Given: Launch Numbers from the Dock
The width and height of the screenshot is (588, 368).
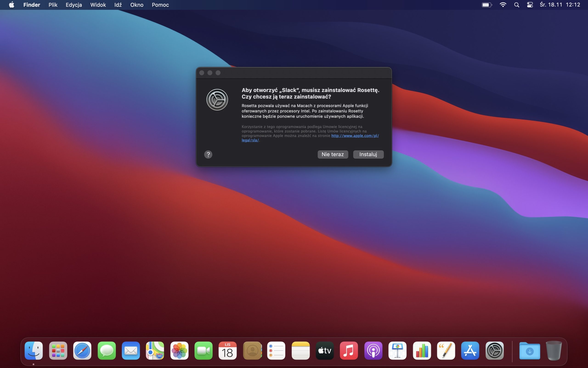Looking at the screenshot, I should coord(422,351).
